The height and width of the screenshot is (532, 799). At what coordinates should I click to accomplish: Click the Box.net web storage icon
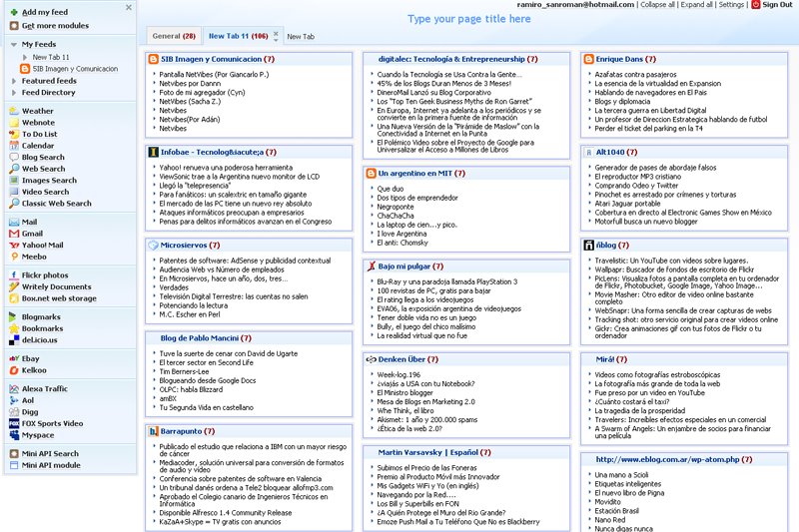[x=14, y=298]
